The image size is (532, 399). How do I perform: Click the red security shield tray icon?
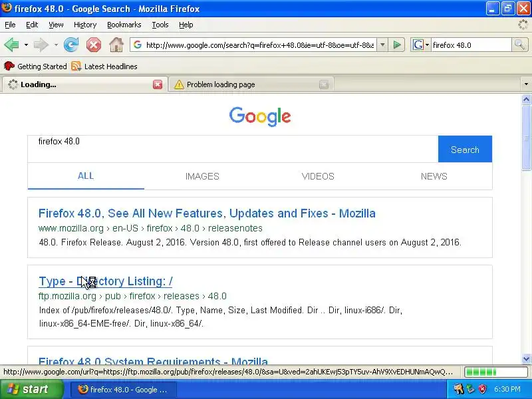482,389
